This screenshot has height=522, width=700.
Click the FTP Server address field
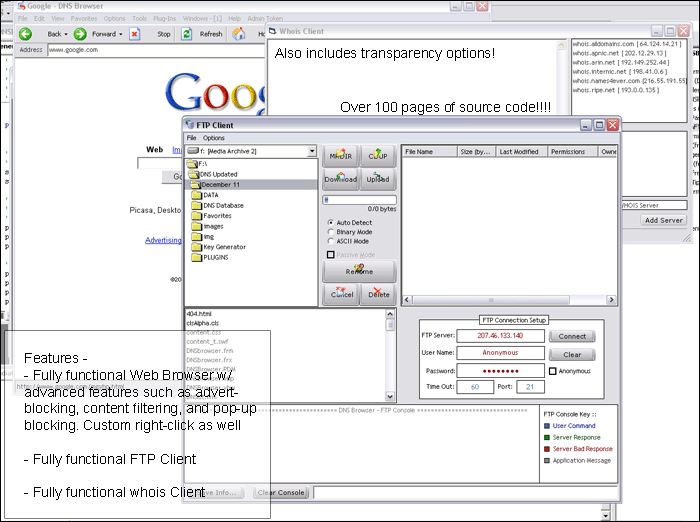(512, 336)
